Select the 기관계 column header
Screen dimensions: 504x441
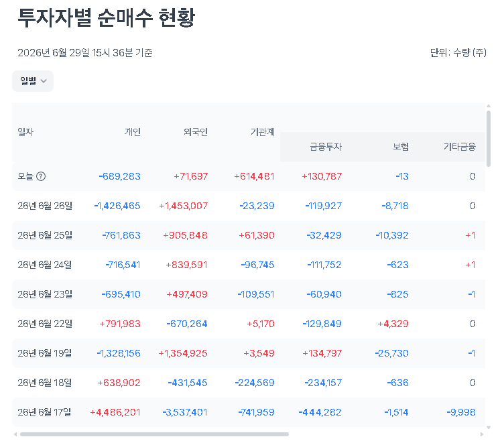click(263, 132)
